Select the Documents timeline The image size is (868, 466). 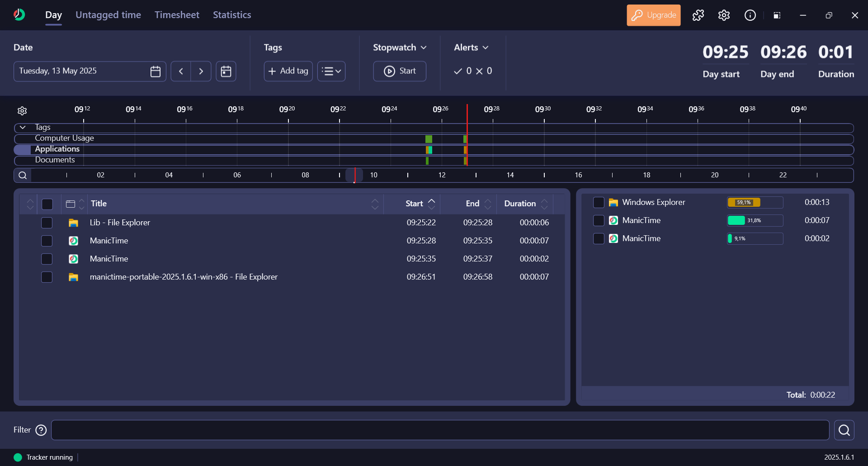[x=55, y=160]
